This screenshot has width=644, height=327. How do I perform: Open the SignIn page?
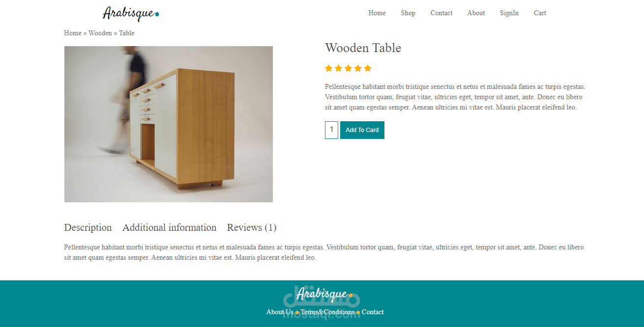click(x=509, y=13)
